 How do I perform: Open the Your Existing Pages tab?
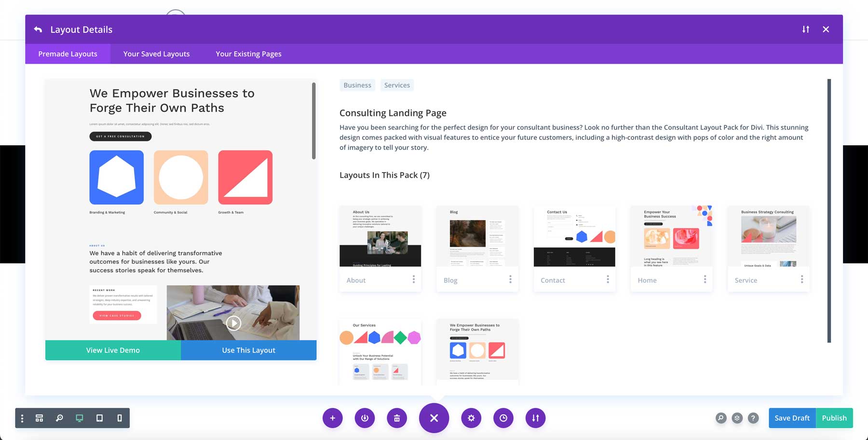(x=248, y=53)
